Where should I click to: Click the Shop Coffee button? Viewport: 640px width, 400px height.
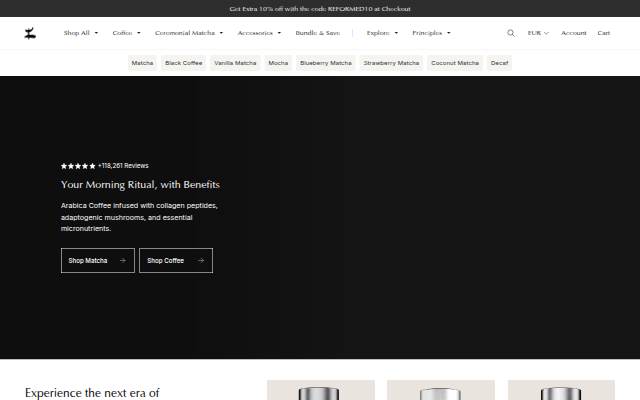click(x=176, y=260)
